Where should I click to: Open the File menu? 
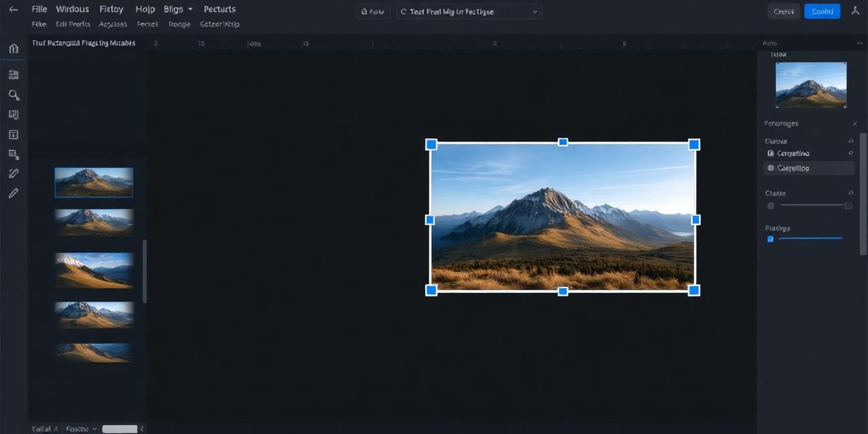coord(39,9)
